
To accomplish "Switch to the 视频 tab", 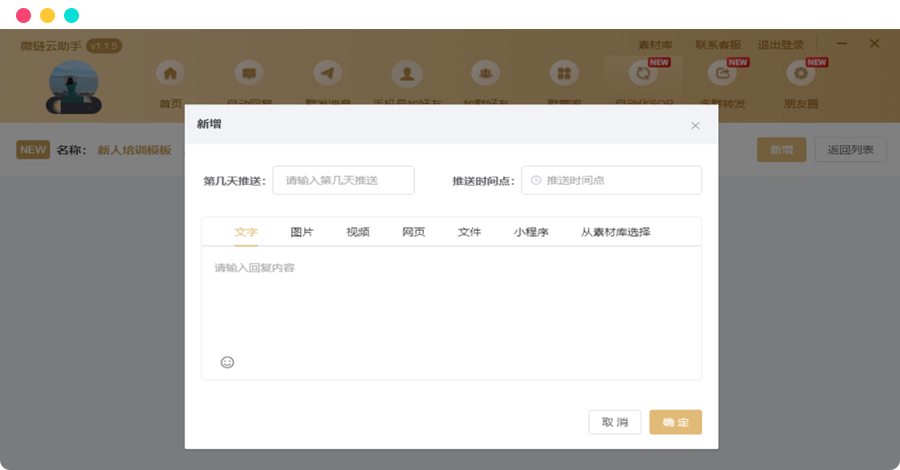I will tap(358, 232).
